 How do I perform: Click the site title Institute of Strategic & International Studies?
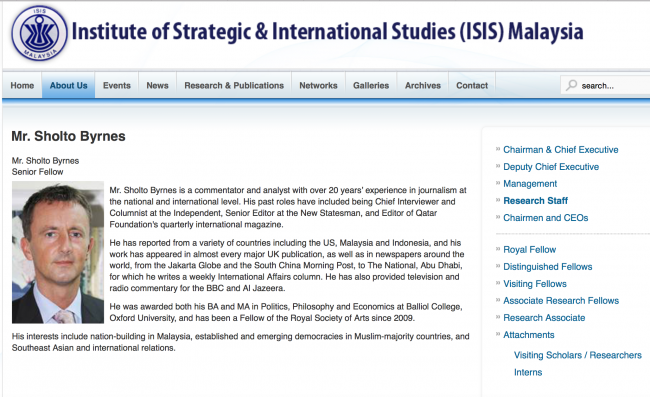click(x=327, y=32)
